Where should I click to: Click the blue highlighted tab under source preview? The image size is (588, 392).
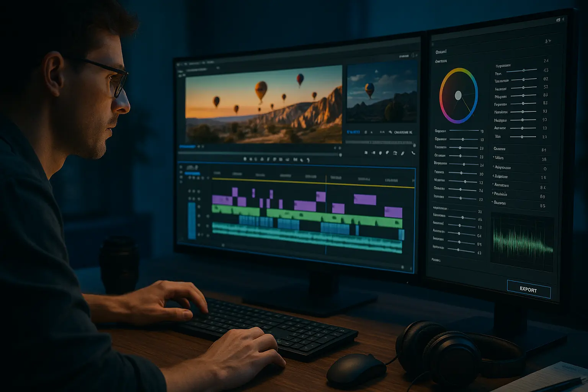353,132
